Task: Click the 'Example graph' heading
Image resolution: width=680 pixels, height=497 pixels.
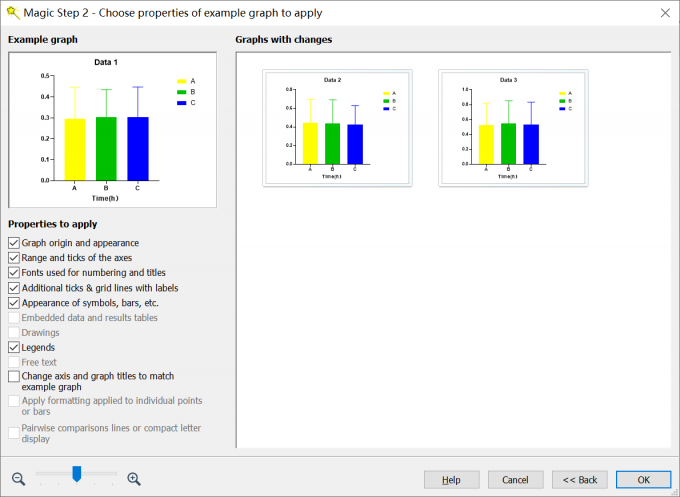Action: click(x=43, y=39)
